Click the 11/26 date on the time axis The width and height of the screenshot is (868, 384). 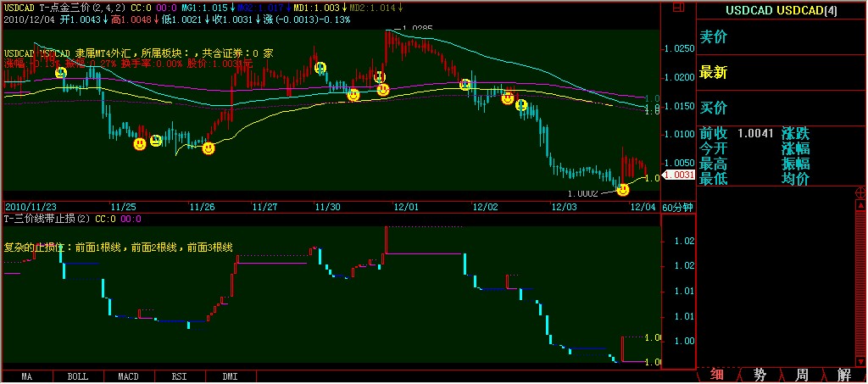point(202,207)
